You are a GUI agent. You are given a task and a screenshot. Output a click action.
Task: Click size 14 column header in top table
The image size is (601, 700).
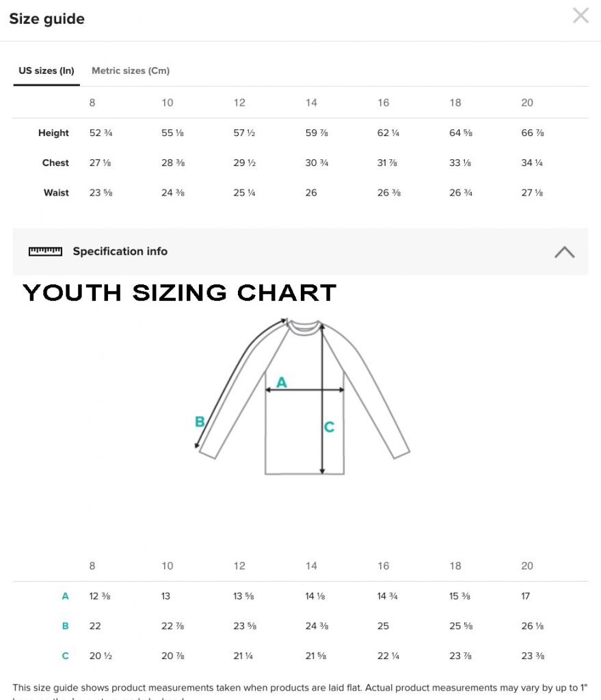311,103
